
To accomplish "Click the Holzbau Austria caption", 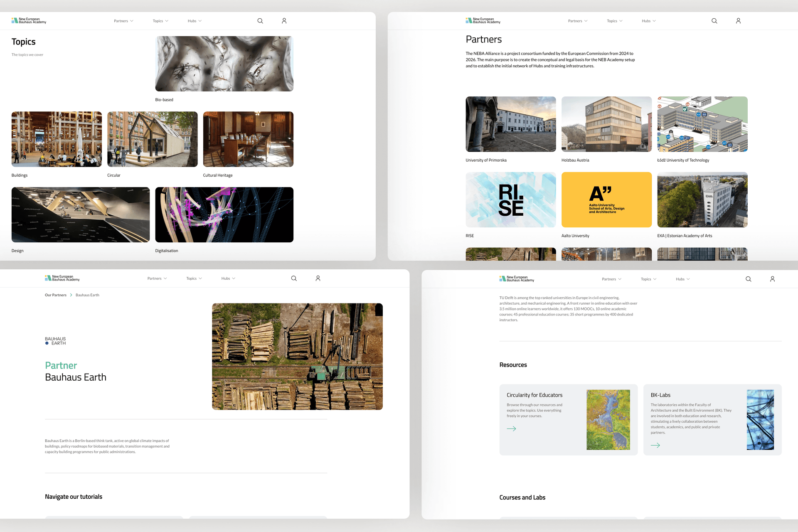I will [575, 160].
